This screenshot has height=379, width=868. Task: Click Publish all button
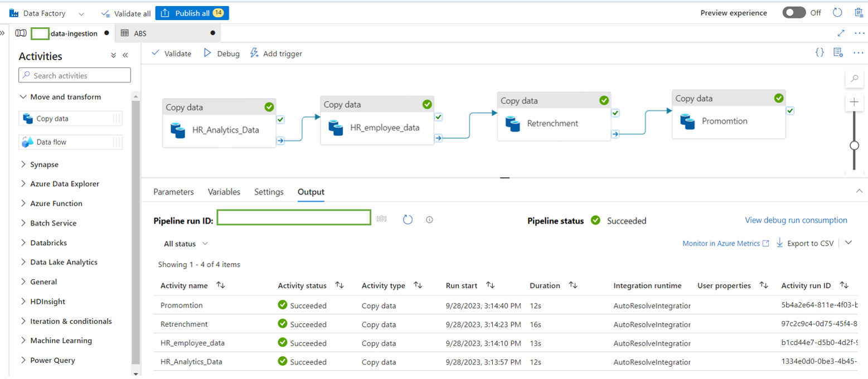[192, 13]
